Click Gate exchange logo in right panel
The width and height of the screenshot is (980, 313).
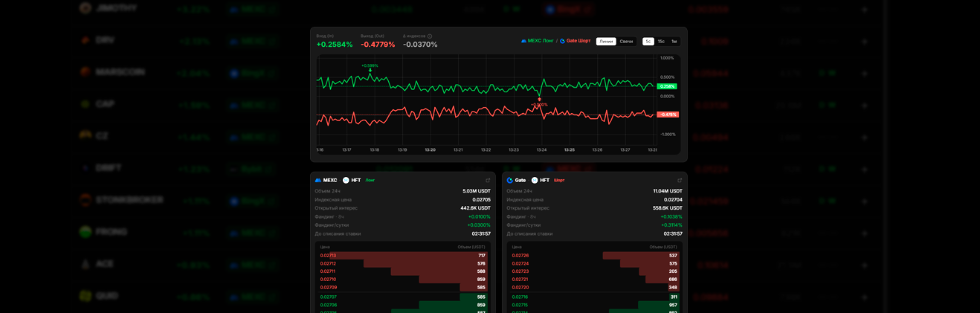[510, 181]
